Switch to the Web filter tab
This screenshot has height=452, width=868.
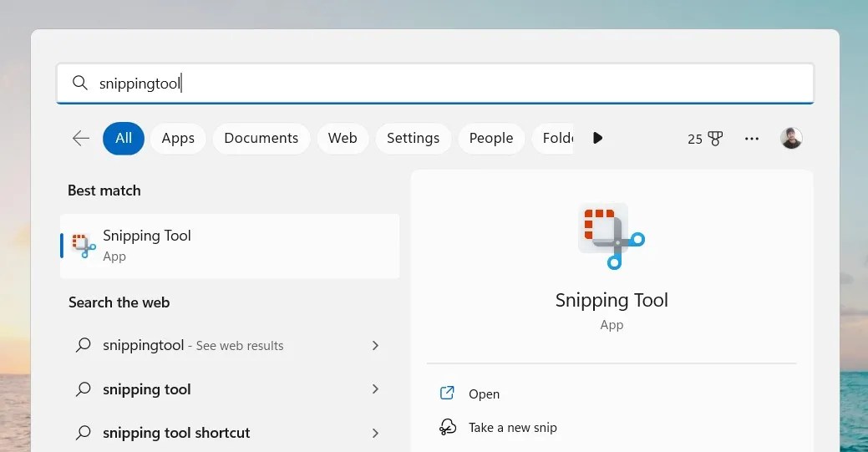(343, 138)
